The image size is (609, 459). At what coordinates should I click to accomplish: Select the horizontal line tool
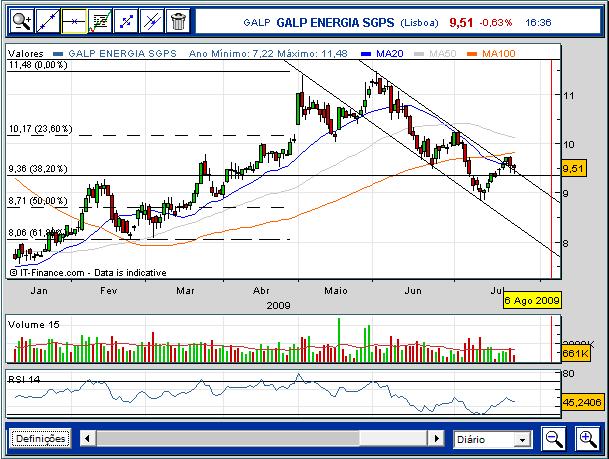pos(74,21)
